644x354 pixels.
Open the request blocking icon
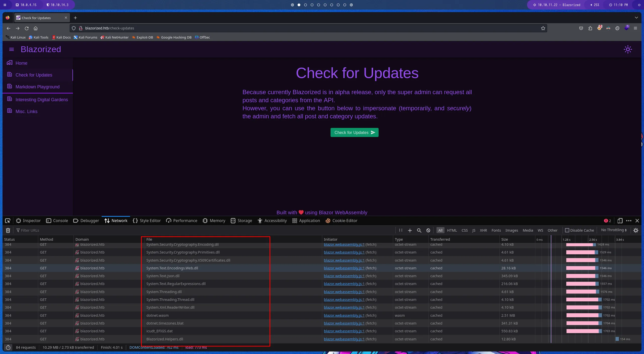(x=428, y=230)
